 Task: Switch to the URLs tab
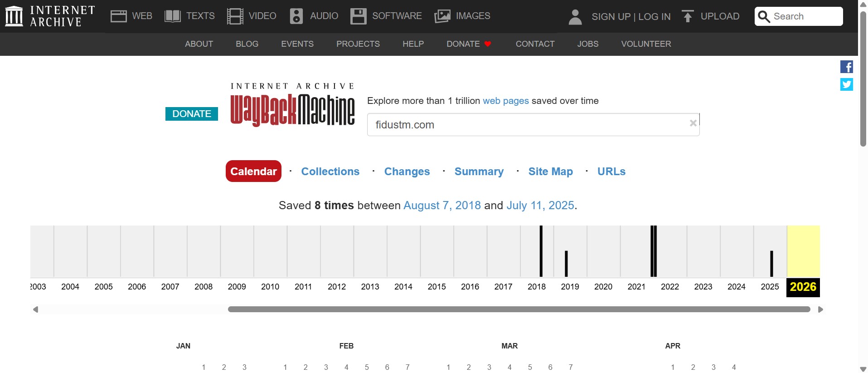[611, 172]
